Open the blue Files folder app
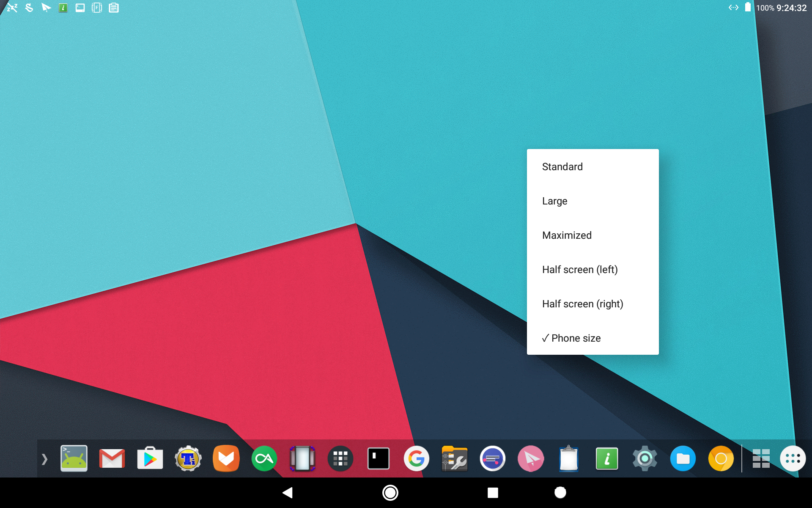Viewport: 812px width, 508px height. [x=683, y=458]
